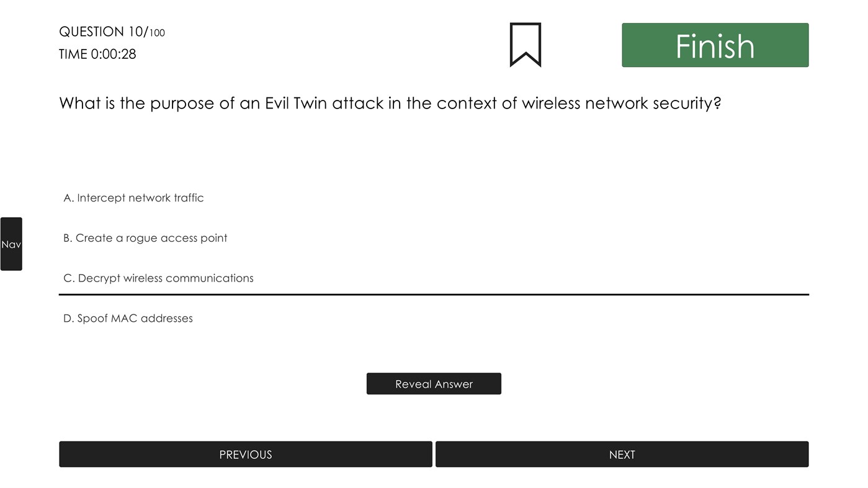
Task: Select answer B, Create a rogue access point
Action: click(145, 237)
